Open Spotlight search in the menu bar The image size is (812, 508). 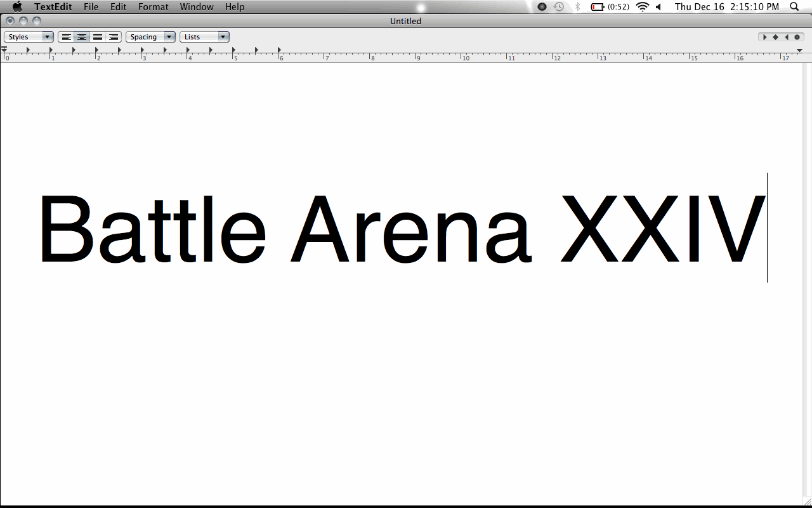click(794, 7)
